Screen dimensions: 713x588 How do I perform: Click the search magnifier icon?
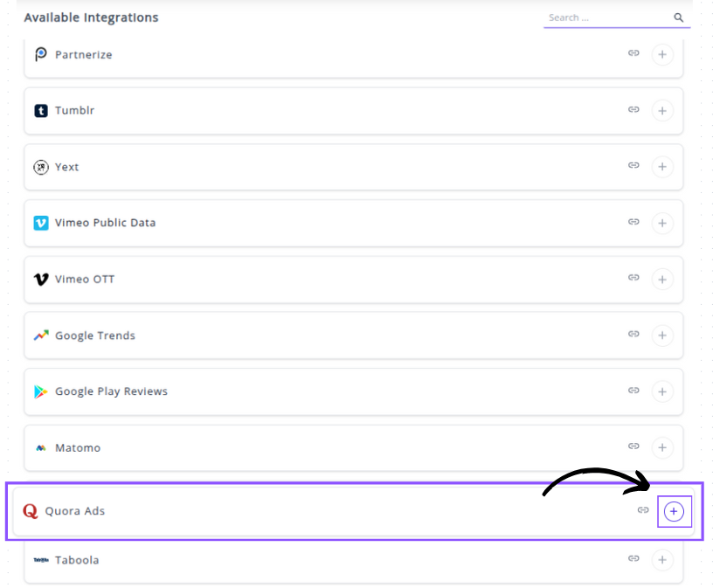[x=679, y=17]
